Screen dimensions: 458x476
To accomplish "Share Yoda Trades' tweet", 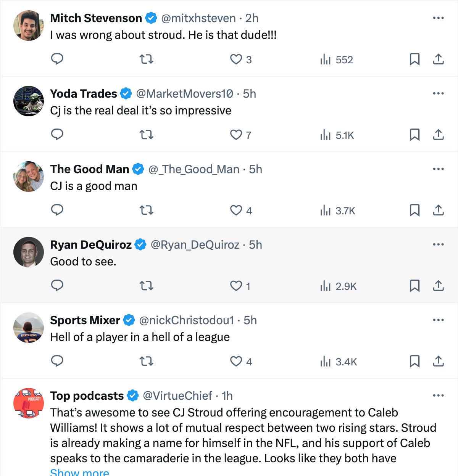I will coord(438,135).
